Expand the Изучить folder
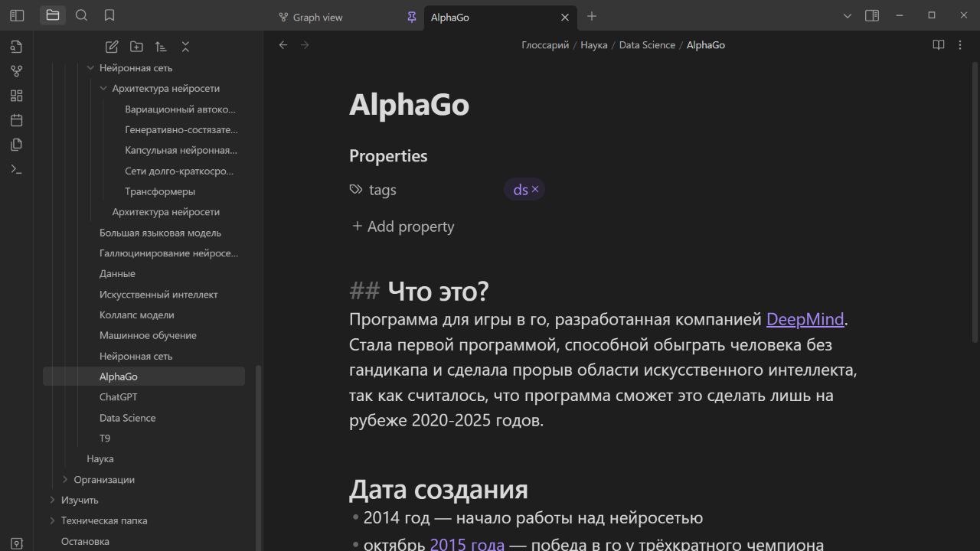 pos(52,500)
